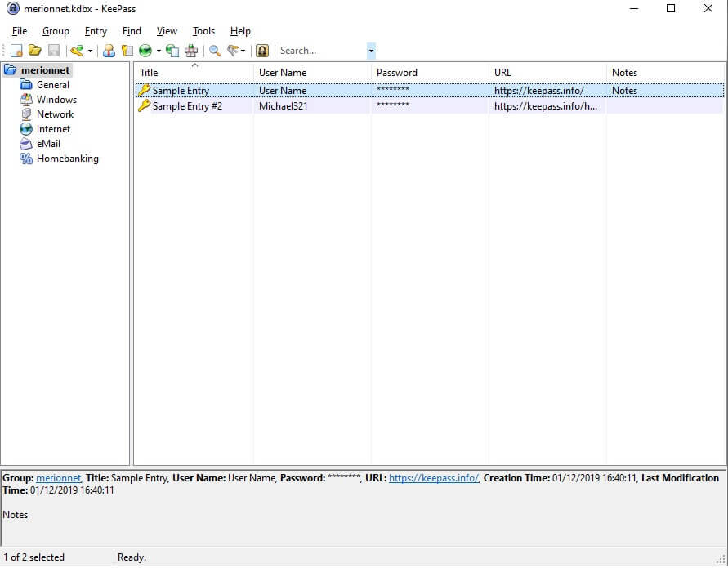Open the File menu
The image size is (728, 568).
(x=20, y=31)
